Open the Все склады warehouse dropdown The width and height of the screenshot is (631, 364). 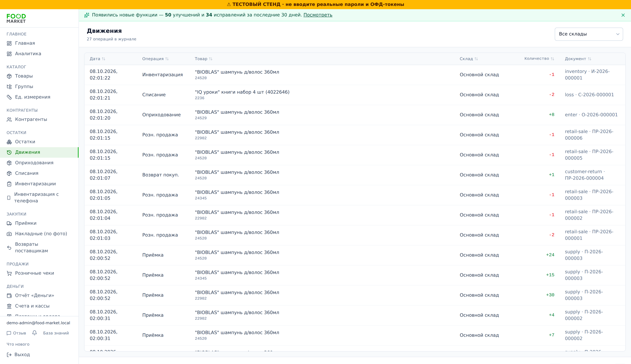coord(588,34)
